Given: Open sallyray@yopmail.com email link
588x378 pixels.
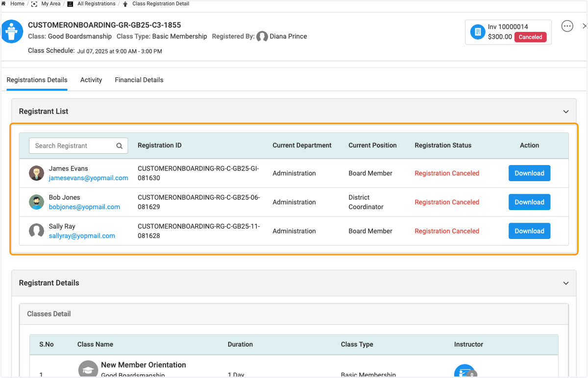Looking at the screenshot, I should pos(82,236).
